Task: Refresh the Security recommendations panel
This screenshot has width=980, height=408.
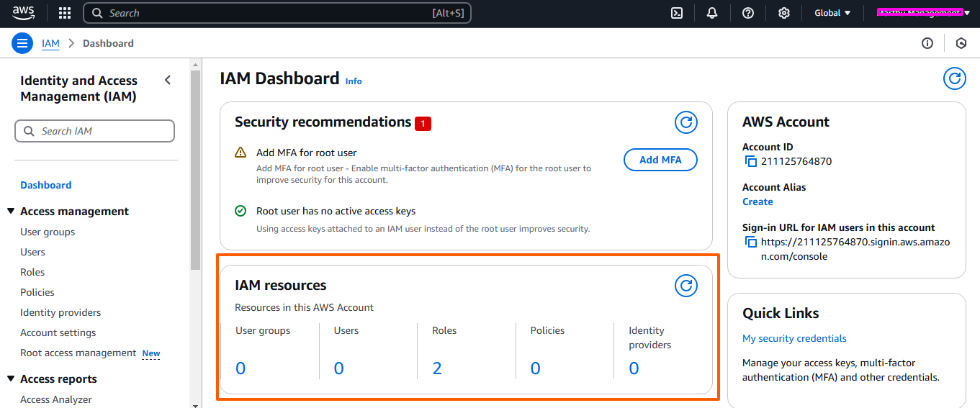Action: click(x=686, y=122)
